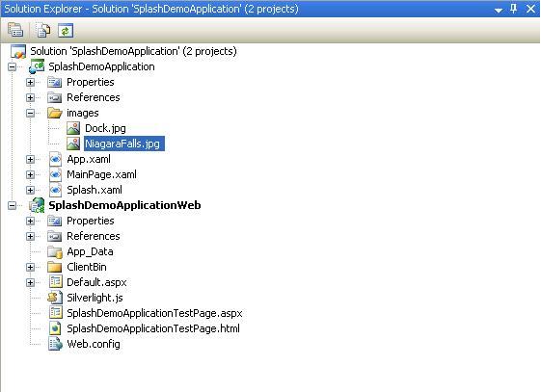541x392 pixels.
Task: Click the Properties folder icon under SplashDemoApplication
Action: click(55, 82)
